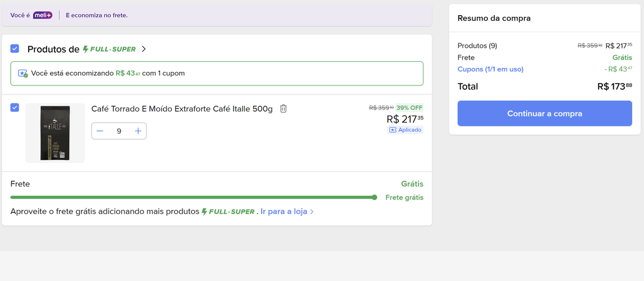644x281 pixels.
Task: Click the 39% OFF discount tag
Action: (x=409, y=108)
